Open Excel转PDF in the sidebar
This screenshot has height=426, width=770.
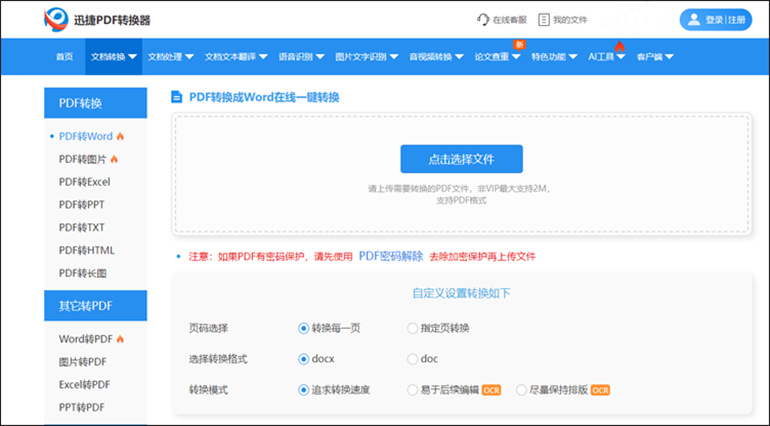click(x=84, y=384)
